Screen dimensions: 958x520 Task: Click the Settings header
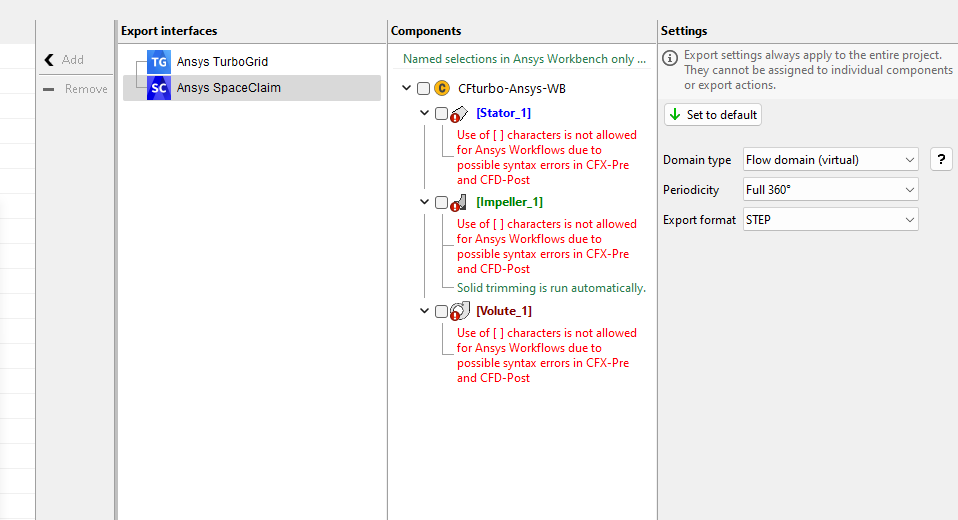click(x=684, y=31)
